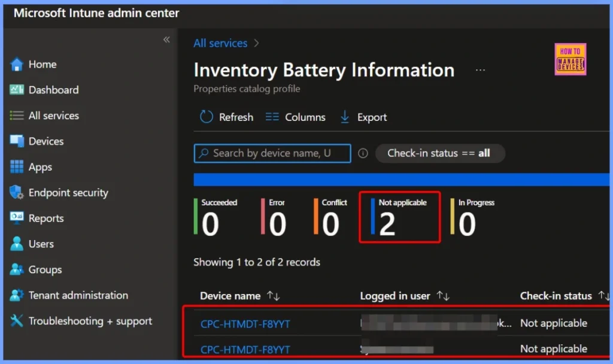Click the Users person icon
The image size is (613, 364).
[16, 244]
